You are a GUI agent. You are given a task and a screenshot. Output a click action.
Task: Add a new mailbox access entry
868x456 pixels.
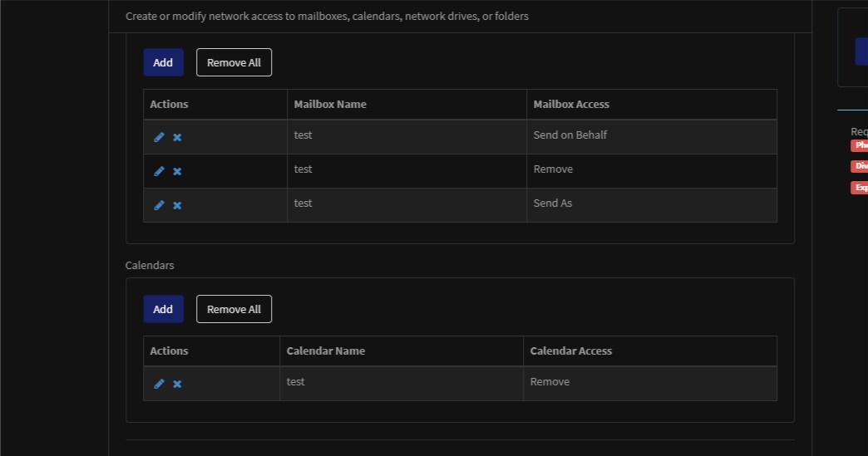click(163, 62)
